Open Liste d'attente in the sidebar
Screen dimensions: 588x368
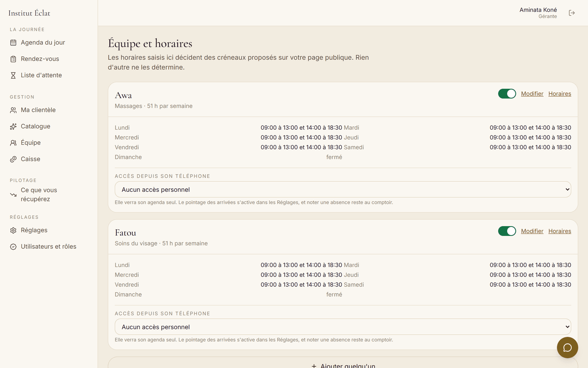point(49,75)
